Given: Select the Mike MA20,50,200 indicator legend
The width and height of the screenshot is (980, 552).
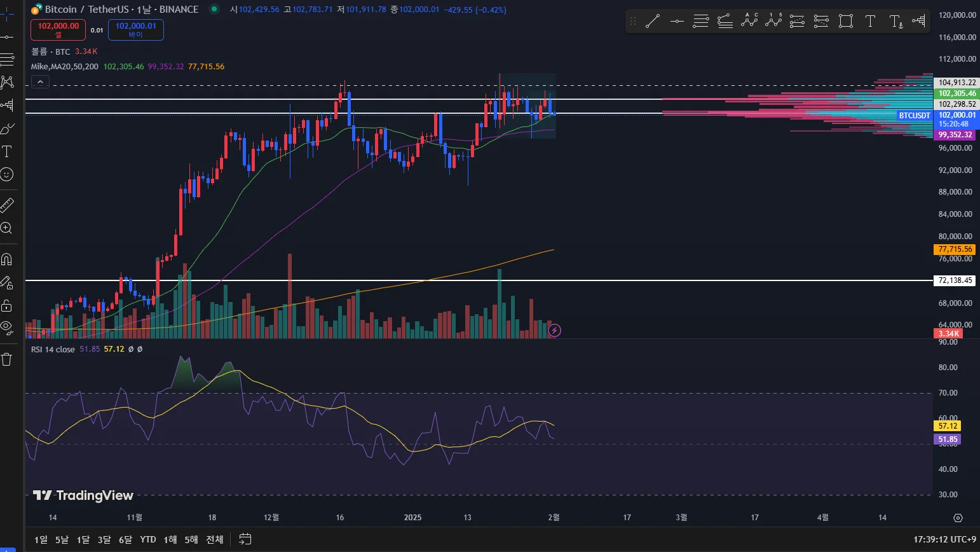Looking at the screenshot, I should (x=65, y=66).
